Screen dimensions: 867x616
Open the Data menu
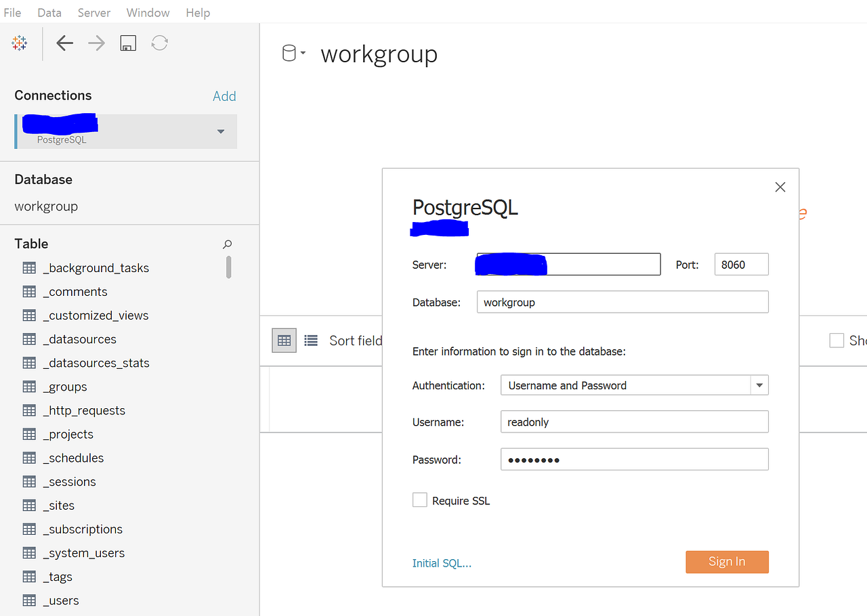pyautogui.click(x=49, y=12)
